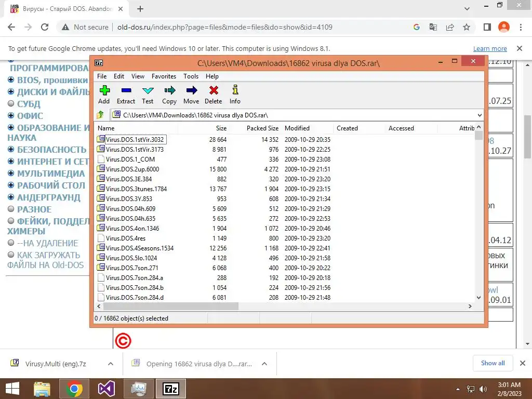Open File Explorer from the taskbar
Viewport: 532px width, 399px height.
click(42, 389)
